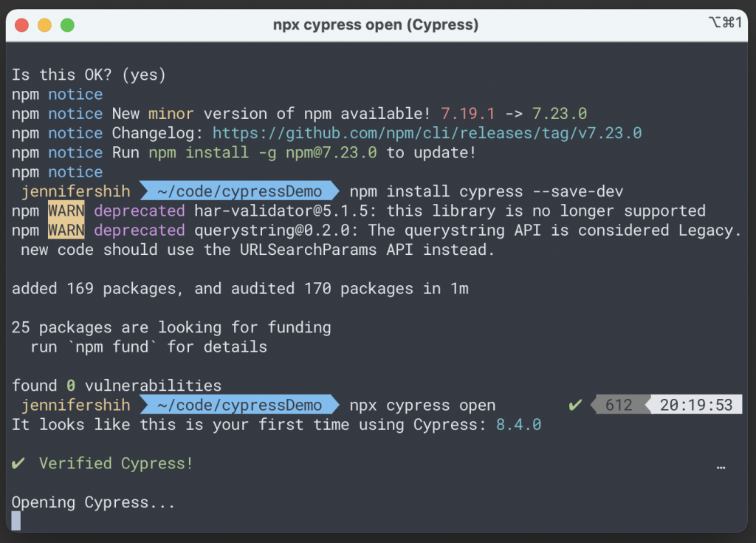Click 'deprecated' label on querystring line
This screenshot has width=756, height=543.
(140, 230)
